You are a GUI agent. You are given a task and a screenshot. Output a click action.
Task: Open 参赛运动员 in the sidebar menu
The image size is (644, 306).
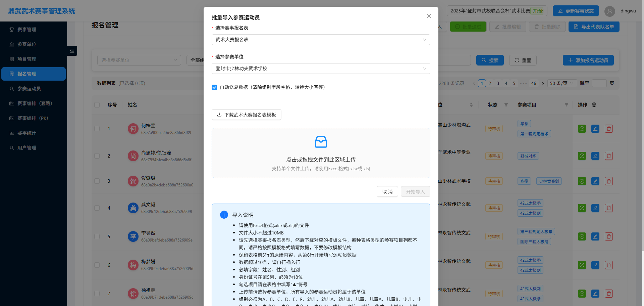point(29,89)
